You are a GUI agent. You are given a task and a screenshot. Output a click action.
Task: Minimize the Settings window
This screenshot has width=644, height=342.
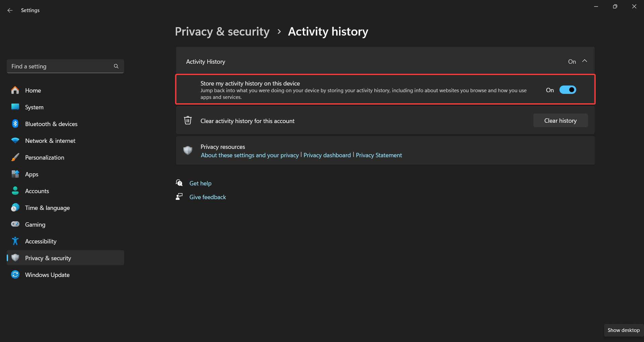(x=596, y=7)
